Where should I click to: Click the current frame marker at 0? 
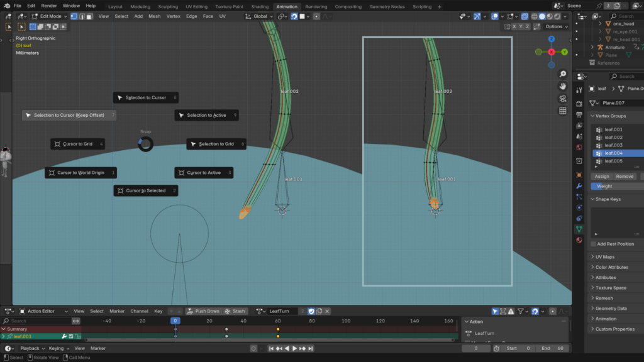coord(175,321)
